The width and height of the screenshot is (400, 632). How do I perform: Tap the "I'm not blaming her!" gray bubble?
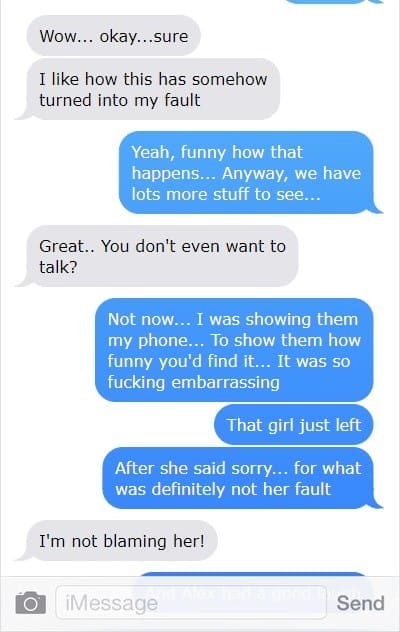pyautogui.click(x=117, y=541)
